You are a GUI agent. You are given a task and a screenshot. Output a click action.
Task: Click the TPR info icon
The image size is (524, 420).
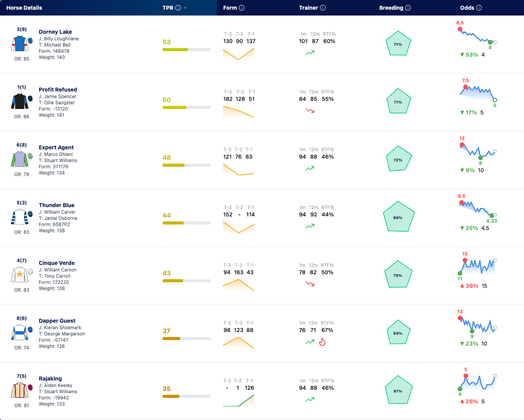tap(178, 8)
